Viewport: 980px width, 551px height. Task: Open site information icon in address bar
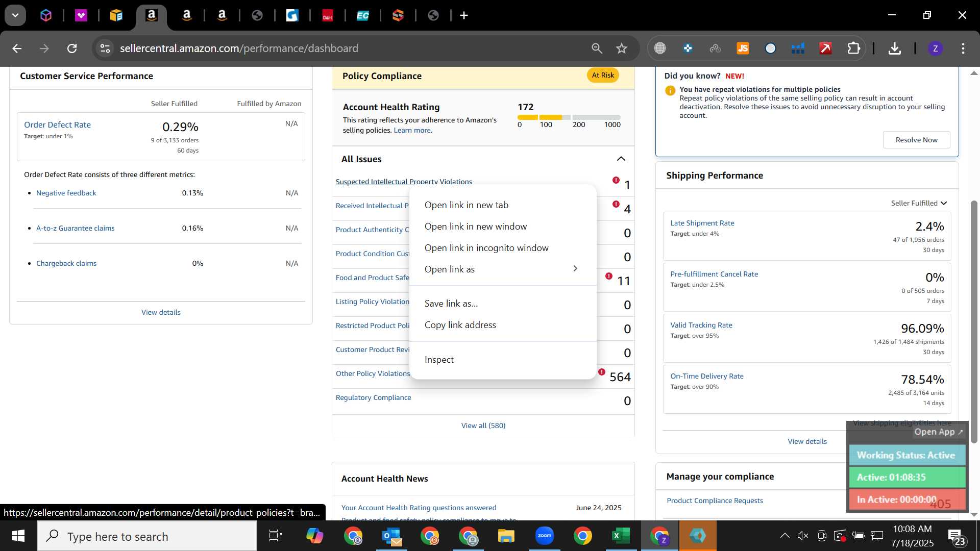[x=105, y=48]
